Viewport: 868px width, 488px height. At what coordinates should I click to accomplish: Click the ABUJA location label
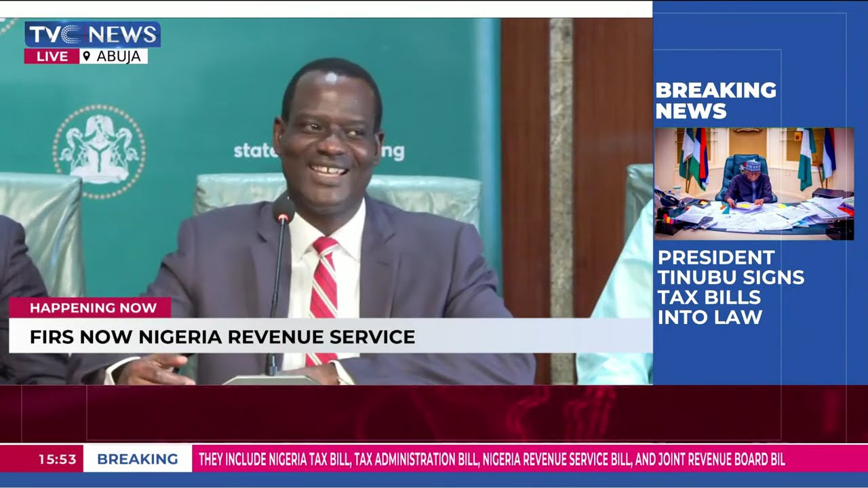119,56
